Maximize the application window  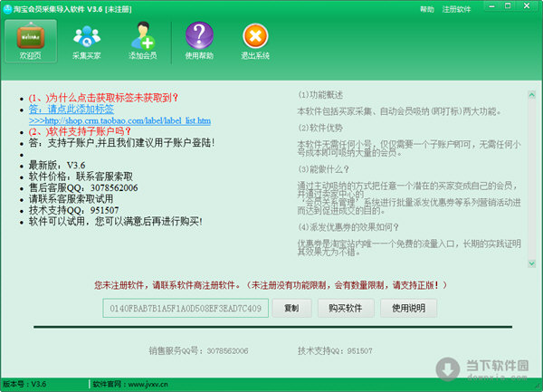[x=508, y=6]
